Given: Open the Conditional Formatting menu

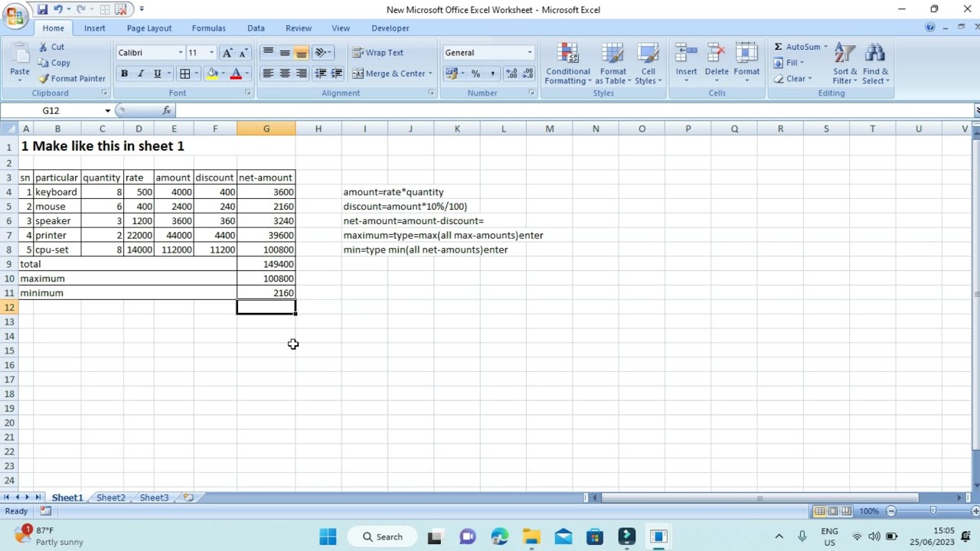Looking at the screenshot, I should [567, 64].
